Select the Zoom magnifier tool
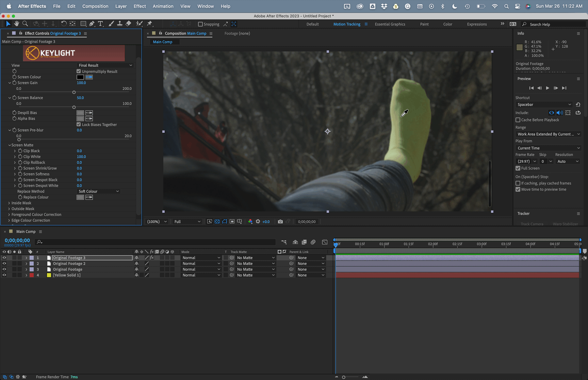Screen dimensions: 588x380 pos(25,24)
